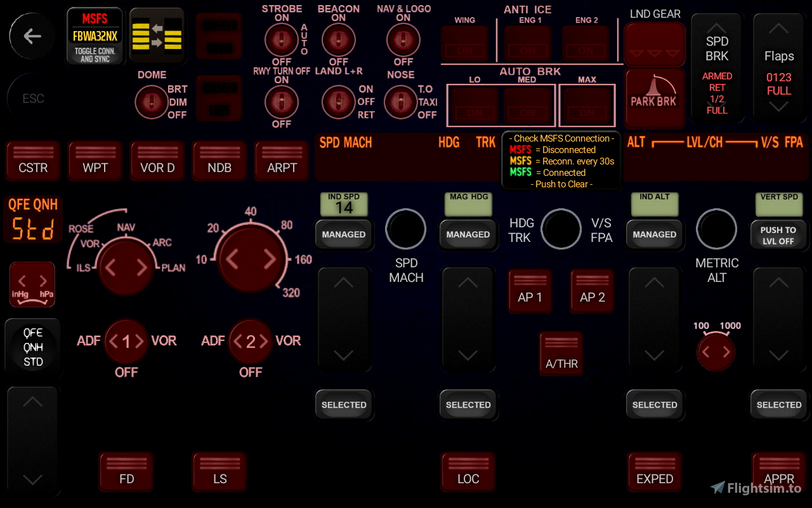Flip the LAND L+R light switch

pyautogui.click(x=339, y=102)
